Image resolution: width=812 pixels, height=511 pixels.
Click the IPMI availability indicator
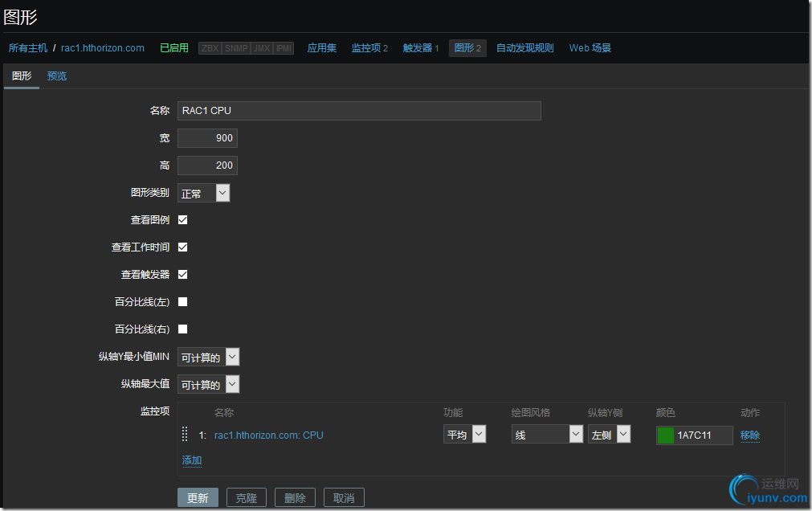coord(284,48)
